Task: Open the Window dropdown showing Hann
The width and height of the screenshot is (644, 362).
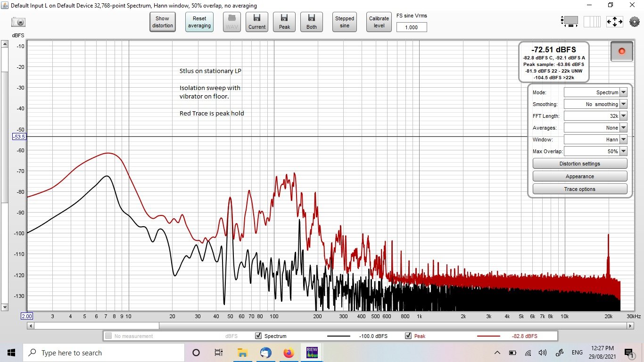Action: (x=595, y=140)
